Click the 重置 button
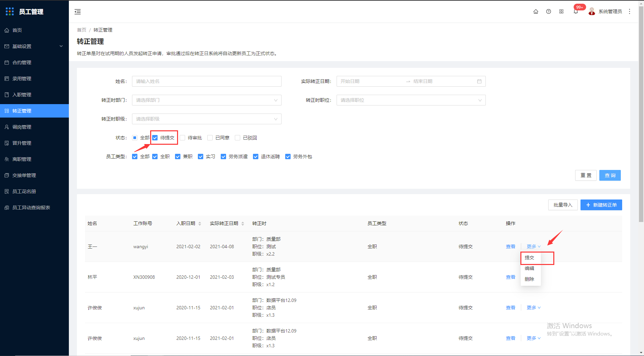The width and height of the screenshot is (644, 356). click(x=586, y=175)
